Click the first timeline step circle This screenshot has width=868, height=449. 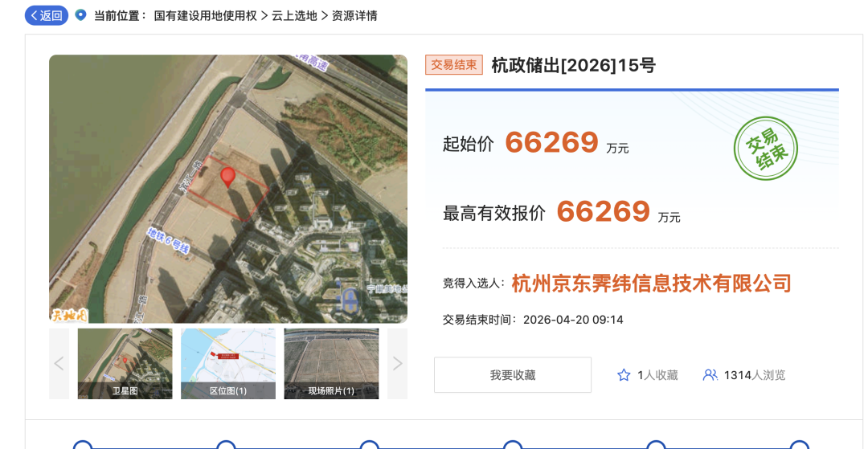click(83, 445)
